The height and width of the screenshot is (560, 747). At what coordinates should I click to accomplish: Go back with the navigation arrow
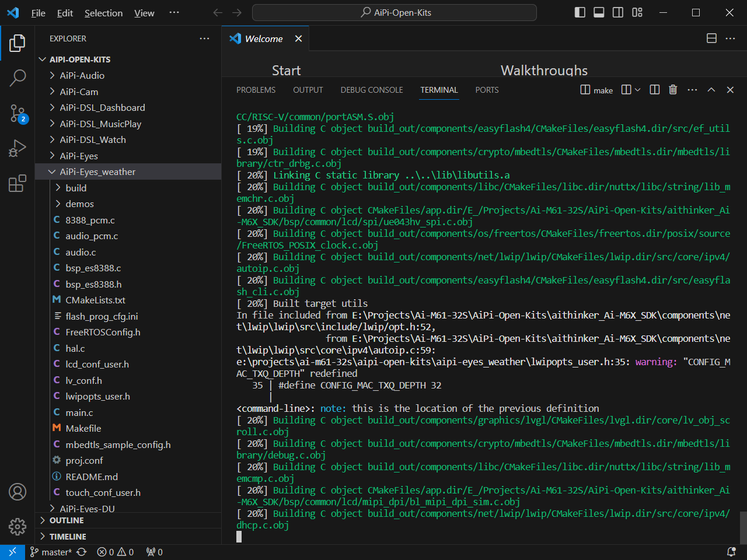218,12
